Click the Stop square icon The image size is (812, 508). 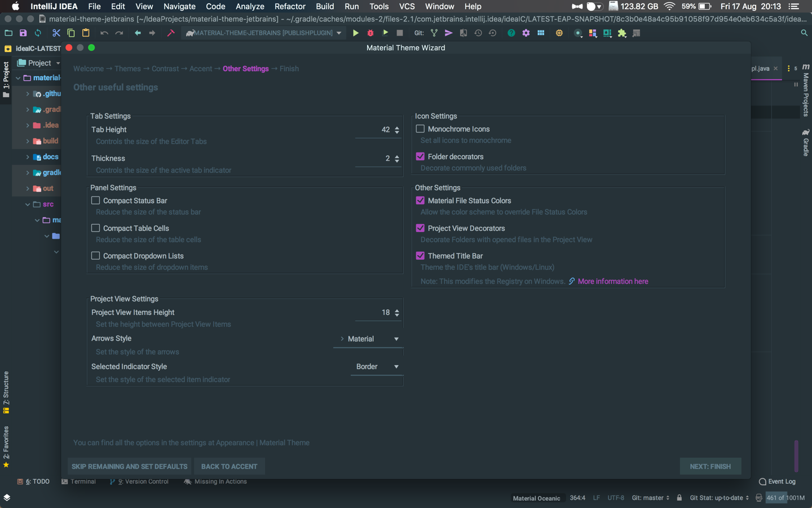pyautogui.click(x=400, y=33)
